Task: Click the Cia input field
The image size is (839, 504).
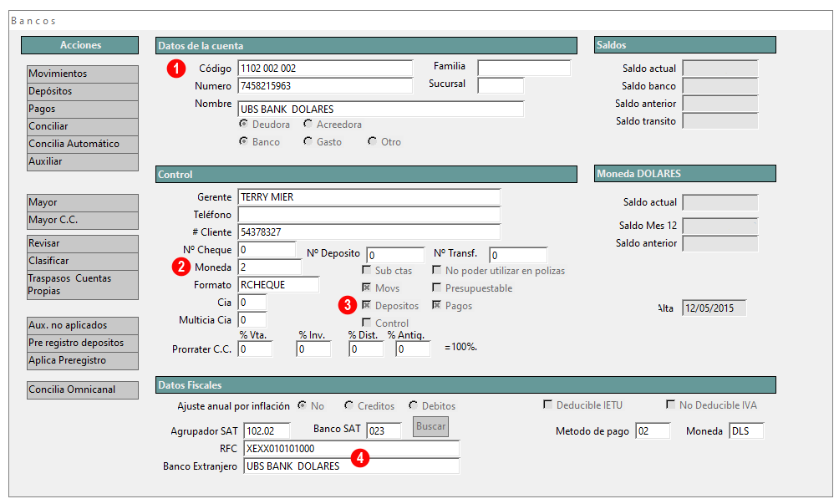Action: [x=252, y=303]
